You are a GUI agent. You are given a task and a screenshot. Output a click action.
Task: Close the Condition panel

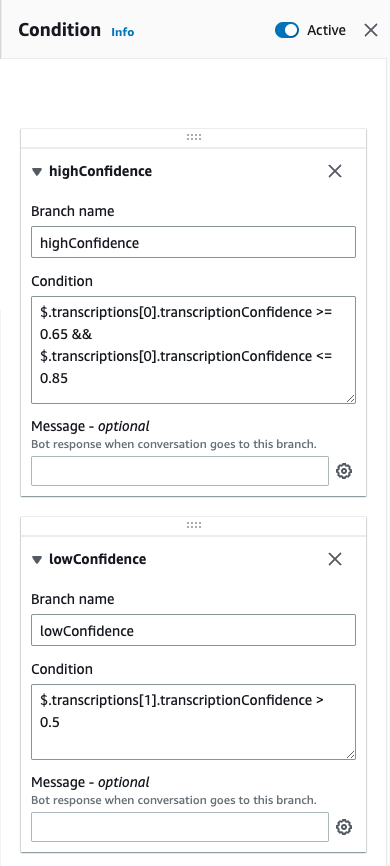pos(371,30)
